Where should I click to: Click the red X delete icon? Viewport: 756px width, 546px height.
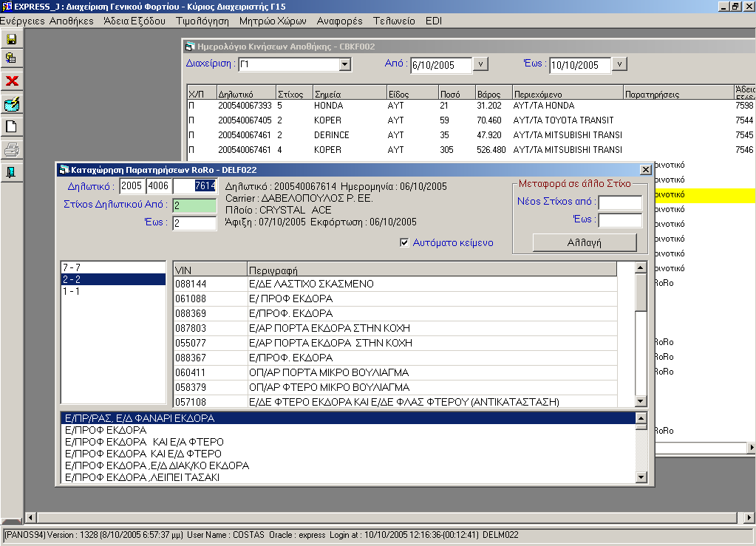[12, 81]
